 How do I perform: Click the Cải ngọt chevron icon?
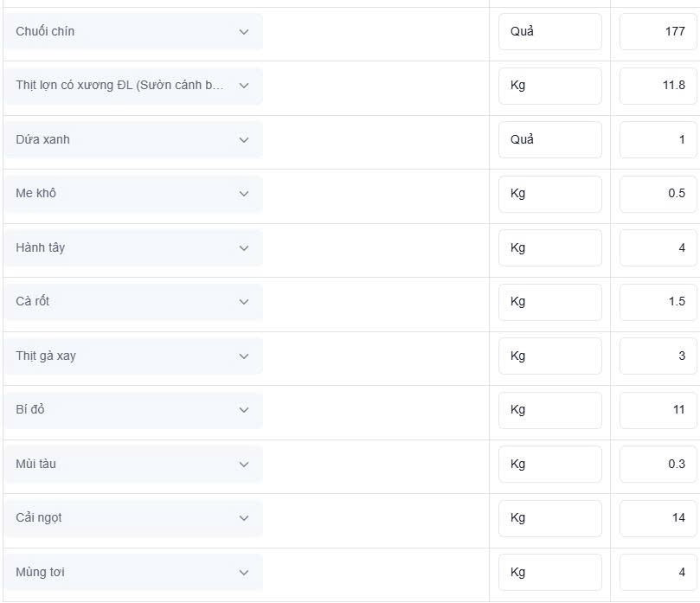pyautogui.click(x=244, y=517)
